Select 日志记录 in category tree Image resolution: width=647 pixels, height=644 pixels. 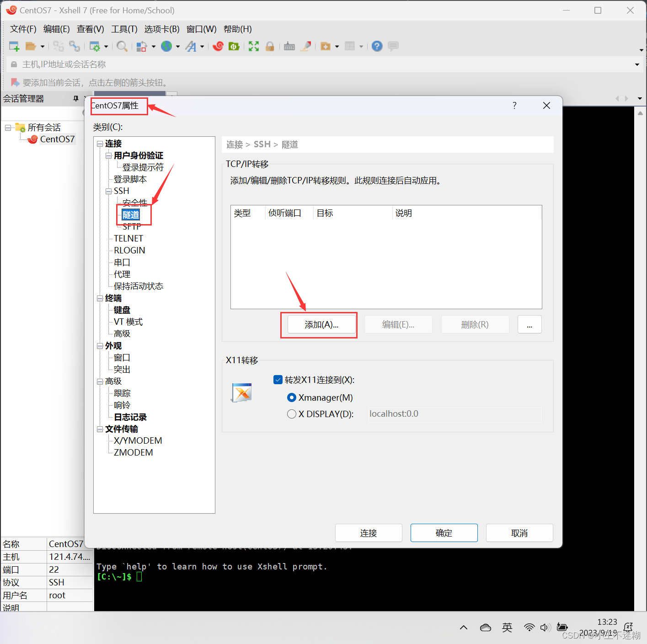pos(130,417)
